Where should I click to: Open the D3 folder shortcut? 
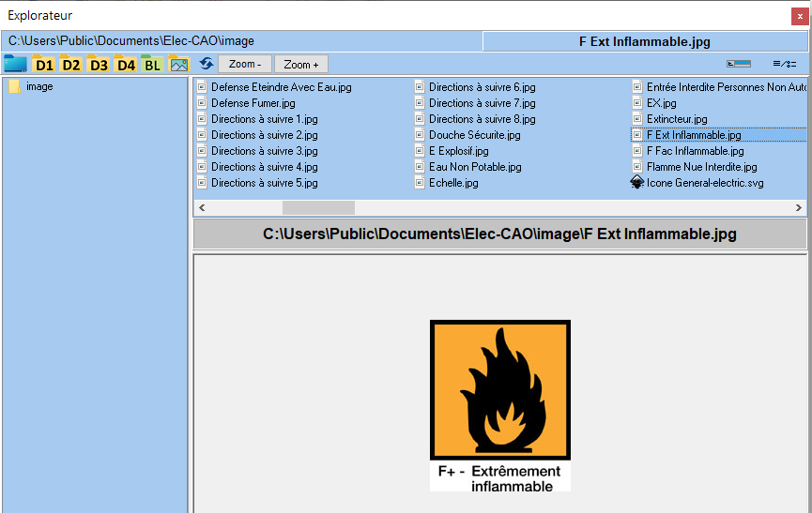pyautogui.click(x=98, y=64)
